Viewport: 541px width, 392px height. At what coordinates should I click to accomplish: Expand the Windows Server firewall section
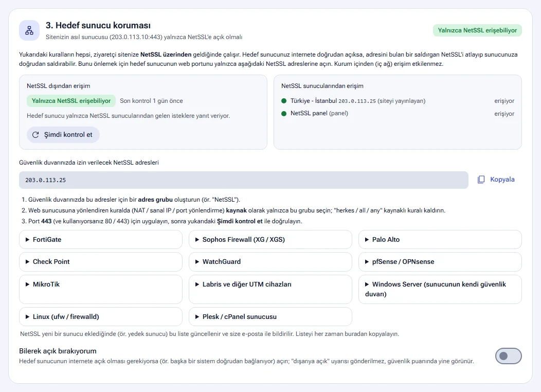point(440,289)
